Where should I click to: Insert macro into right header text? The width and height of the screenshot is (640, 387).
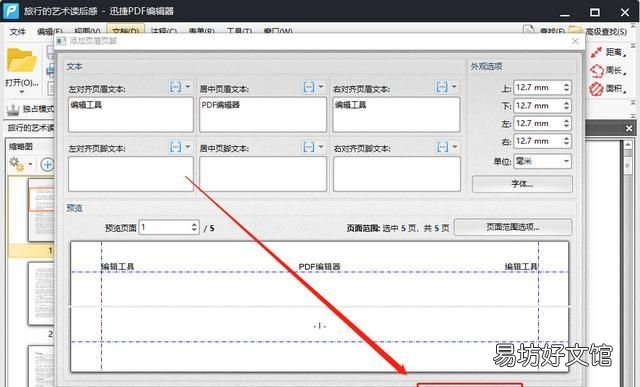pos(442,87)
